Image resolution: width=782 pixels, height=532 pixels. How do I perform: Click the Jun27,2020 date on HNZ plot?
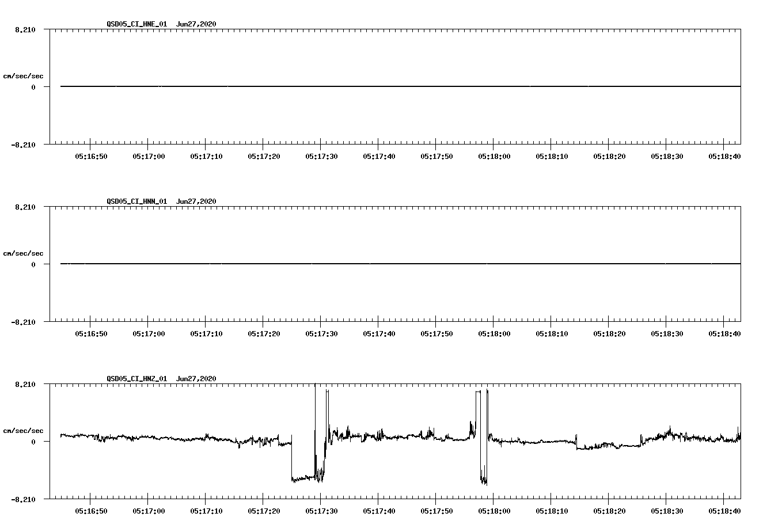tap(196, 379)
